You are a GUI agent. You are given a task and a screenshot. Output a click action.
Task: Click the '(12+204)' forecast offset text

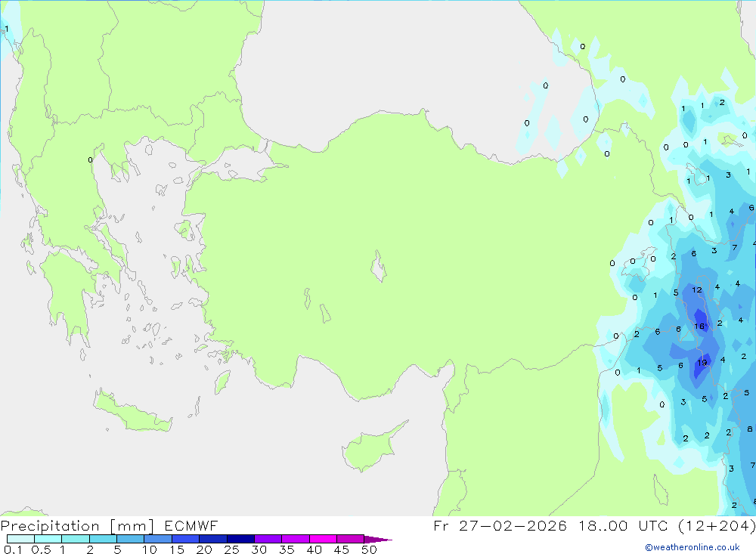click(x=717, y=526)
